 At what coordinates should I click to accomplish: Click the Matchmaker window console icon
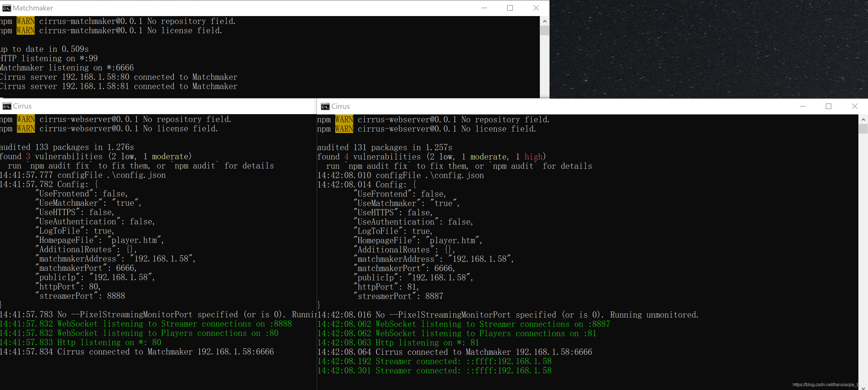[x=6, y=8]
